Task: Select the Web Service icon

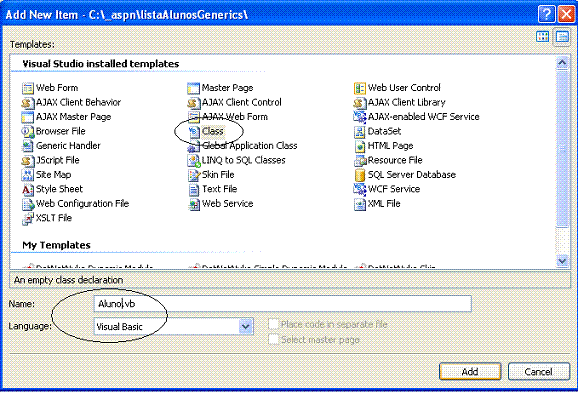Action: [194, 204]
